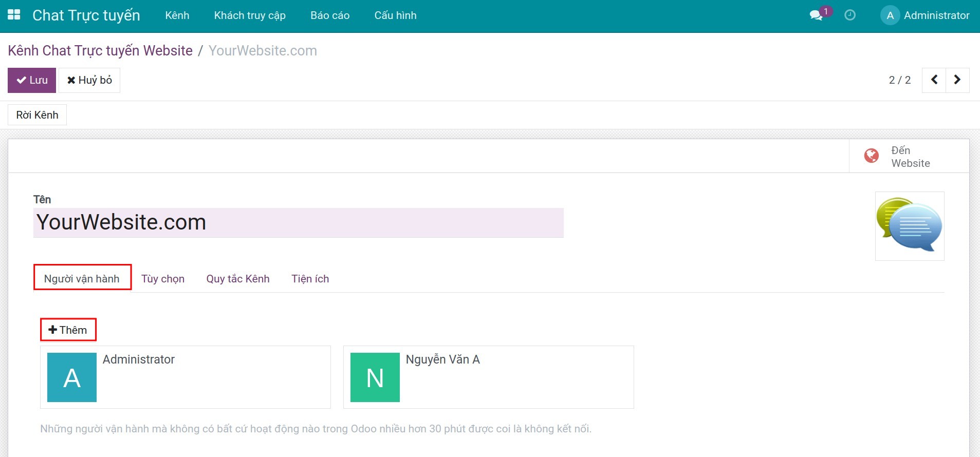Open the Khách truy cập menu
The width and height of the screenshot is (980, 457).
(x=250, y=15)
